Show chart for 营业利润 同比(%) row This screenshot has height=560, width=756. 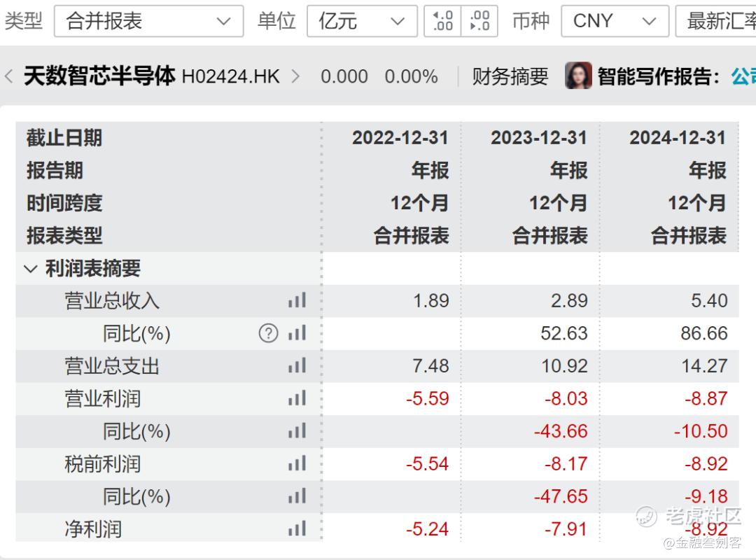pyautogui.click(x=297, y=431)
